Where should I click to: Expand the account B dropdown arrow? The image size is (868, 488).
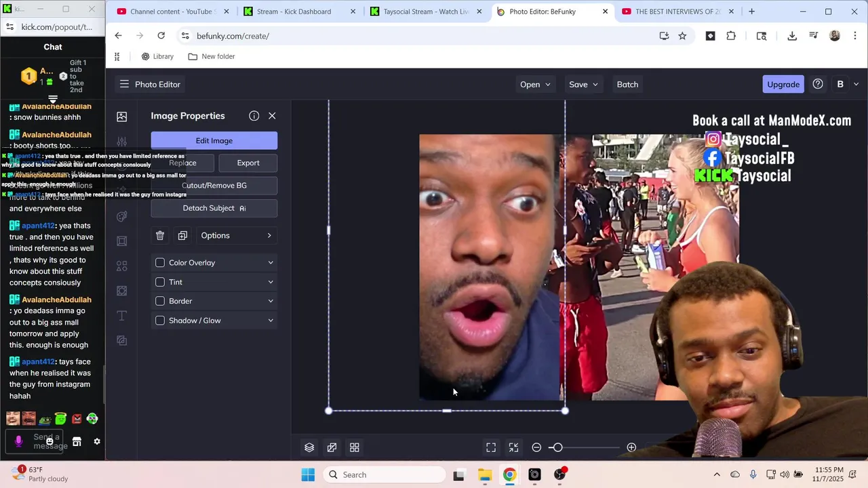[856, 84]
